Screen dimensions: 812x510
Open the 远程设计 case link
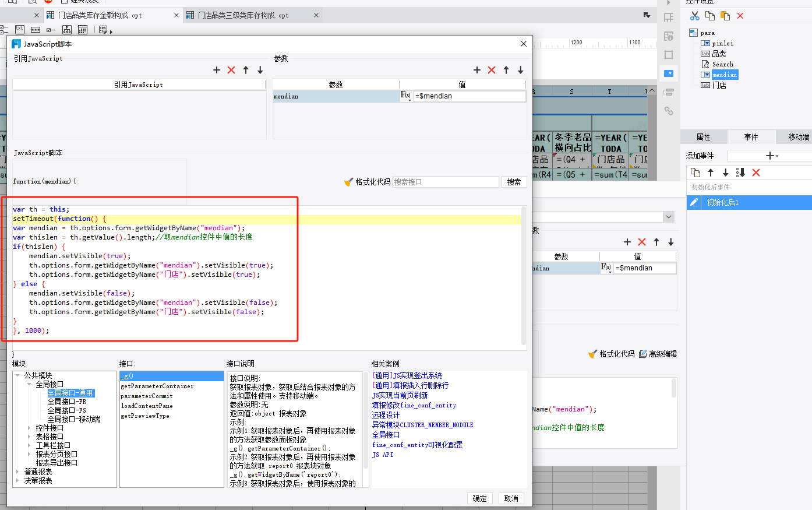[x=386, y=415]
